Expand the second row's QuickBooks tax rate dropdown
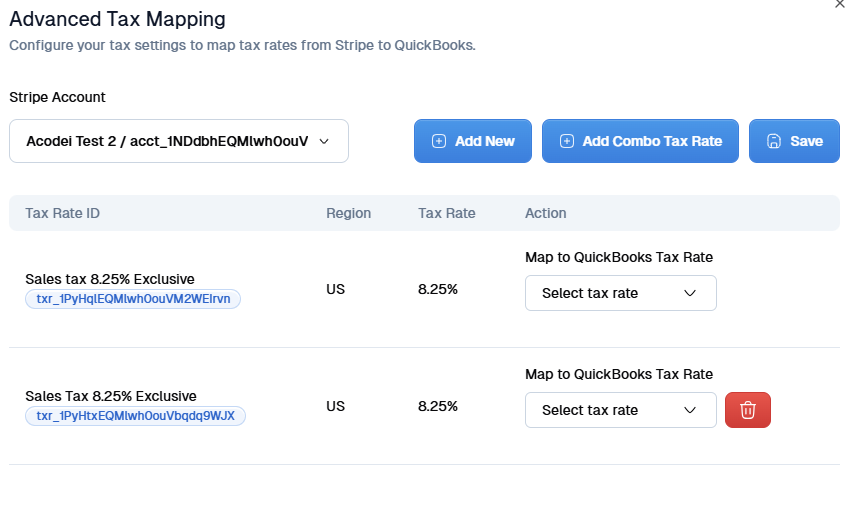Viewport: 860px width, 526px height. click(x=620, y=410)
